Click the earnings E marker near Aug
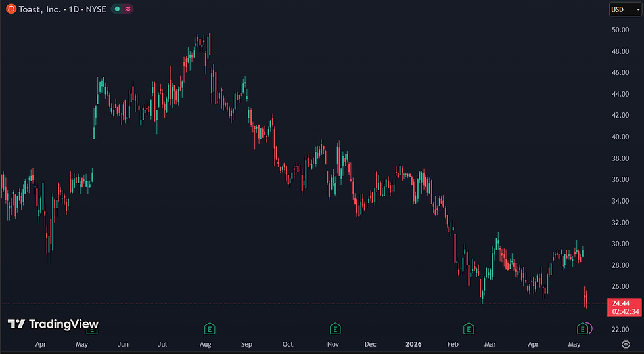644x354 pixels. (210, 328)
